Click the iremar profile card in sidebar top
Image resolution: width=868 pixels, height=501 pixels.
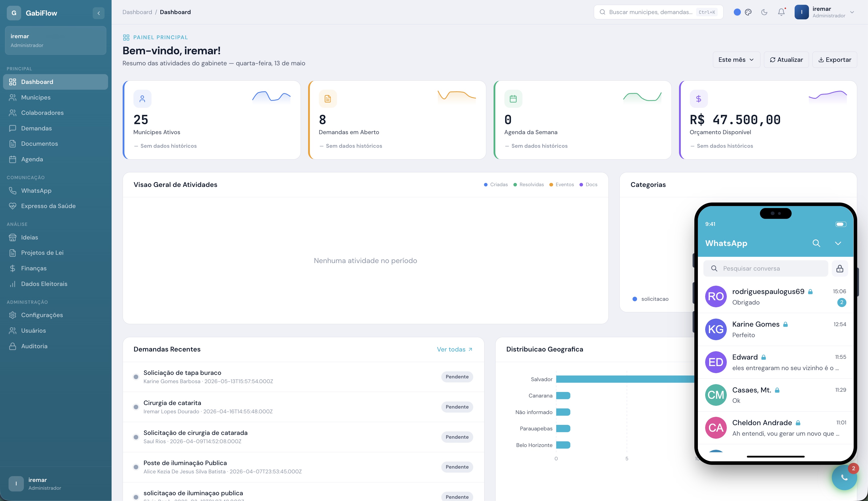55,40
